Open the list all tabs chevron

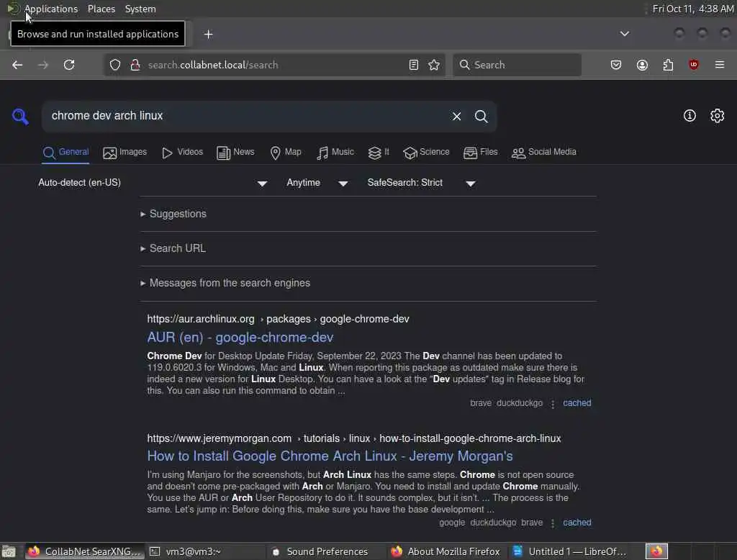624,34
